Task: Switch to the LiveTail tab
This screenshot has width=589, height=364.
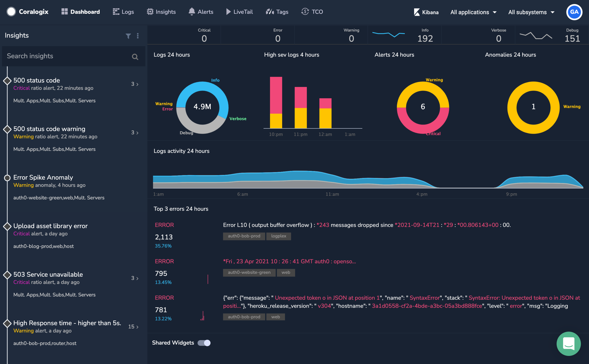Action: [239, 12]
